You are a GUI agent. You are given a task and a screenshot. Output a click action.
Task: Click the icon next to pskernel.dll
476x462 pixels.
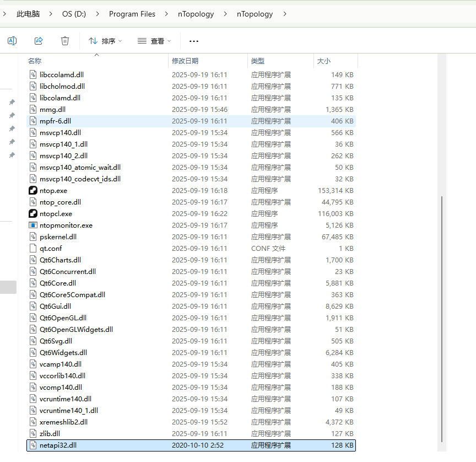(33, 237)
